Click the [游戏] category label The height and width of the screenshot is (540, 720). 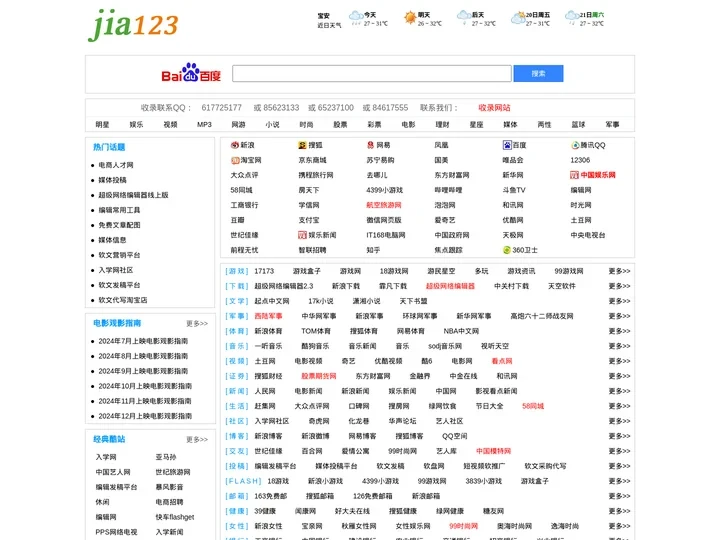pos(236,271)
